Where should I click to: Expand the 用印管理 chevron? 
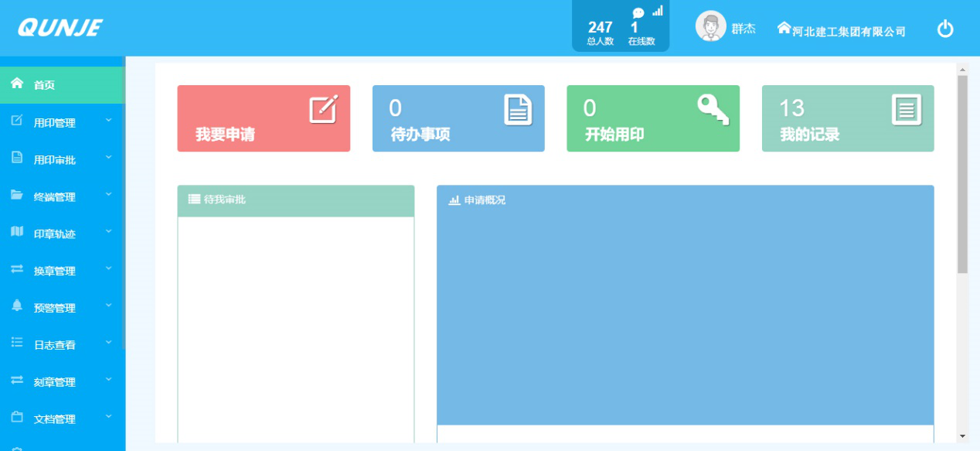coord(108,120)
